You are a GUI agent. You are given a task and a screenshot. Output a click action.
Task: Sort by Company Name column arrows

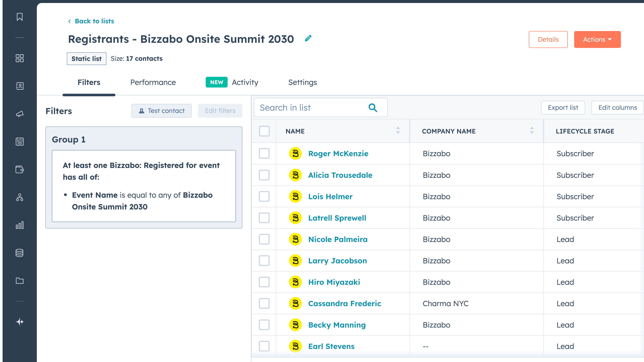click(532, 131)
